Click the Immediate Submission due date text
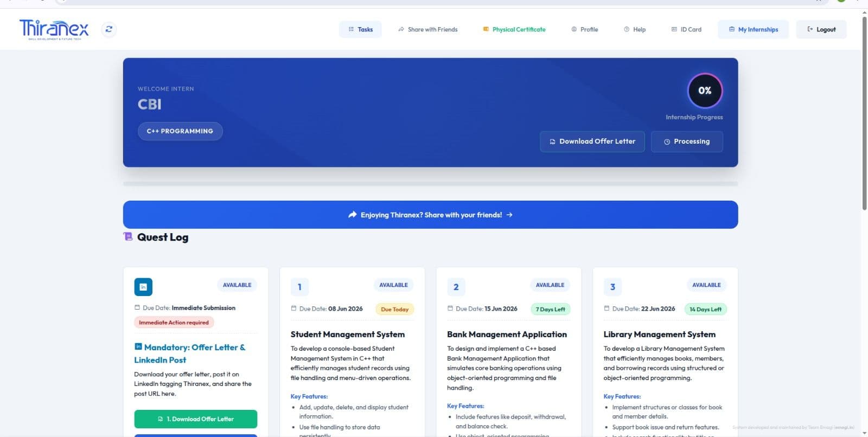Viewport: 868px width, 437px height. [203, 308]
